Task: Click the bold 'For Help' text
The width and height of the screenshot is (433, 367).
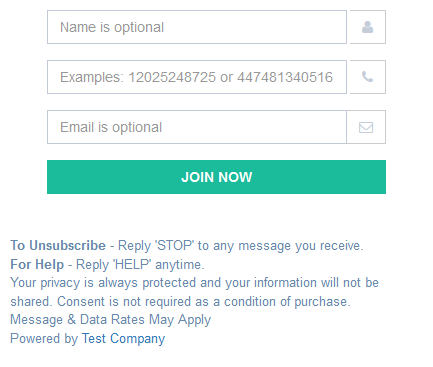Action: click(x=37, y=265)
